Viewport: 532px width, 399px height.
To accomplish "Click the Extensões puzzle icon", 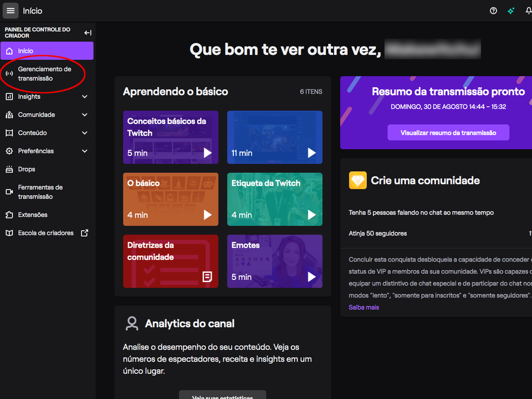I will point(9,215).
